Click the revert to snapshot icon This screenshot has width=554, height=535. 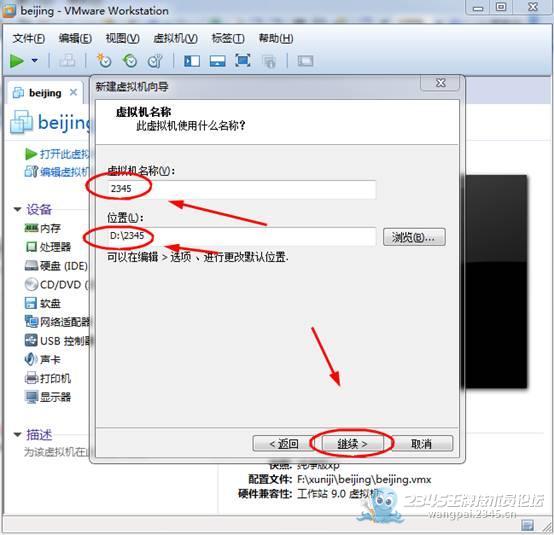point(130,61)
